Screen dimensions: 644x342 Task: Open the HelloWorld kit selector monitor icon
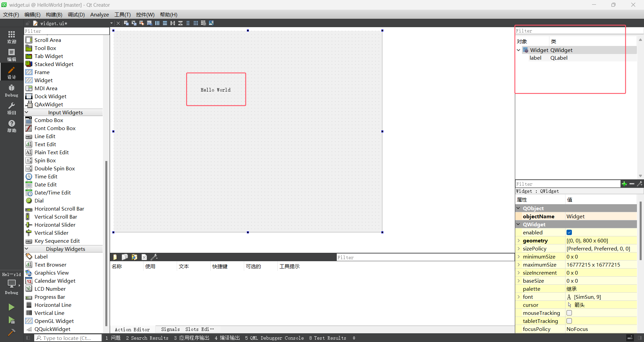(x=12, y=283)
